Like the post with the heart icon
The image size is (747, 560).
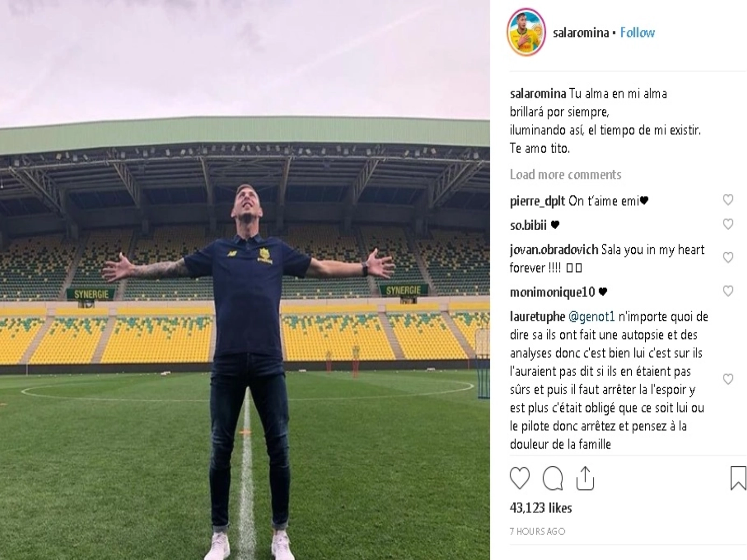(520, 478)
